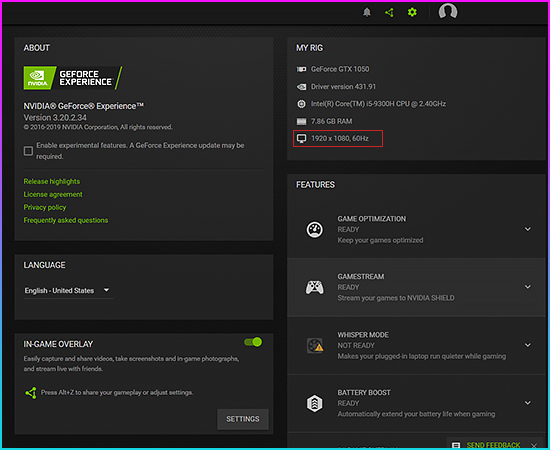Click the 7.86 GB RAM text
The image size is (550, 450).
click(331, 121)
